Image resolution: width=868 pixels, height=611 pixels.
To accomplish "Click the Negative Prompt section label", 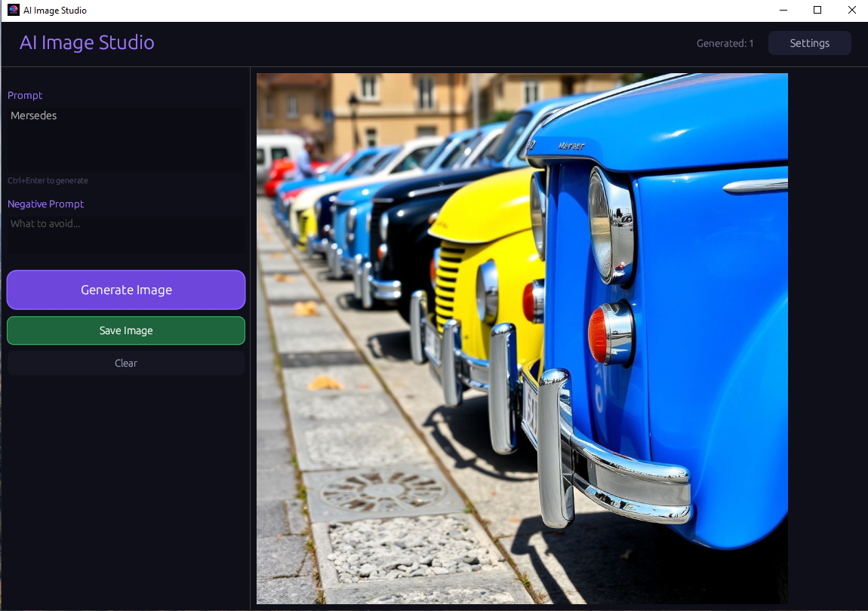I will pos(45,204).
